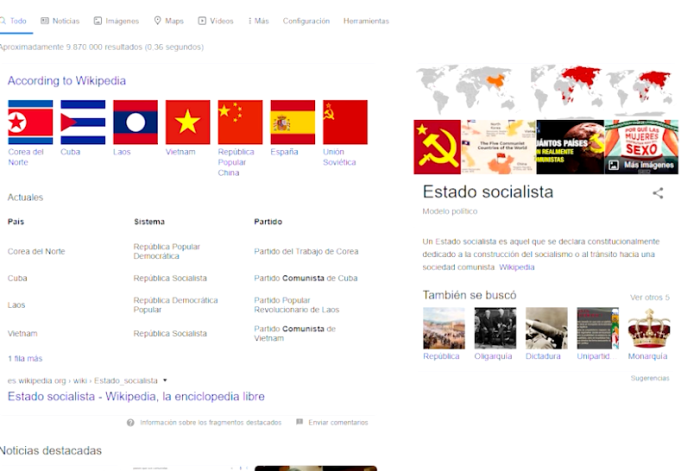The width and height of the screenshot is (700, 471).
Task: Expand the Más menu
Action: [x=256, y=20]
